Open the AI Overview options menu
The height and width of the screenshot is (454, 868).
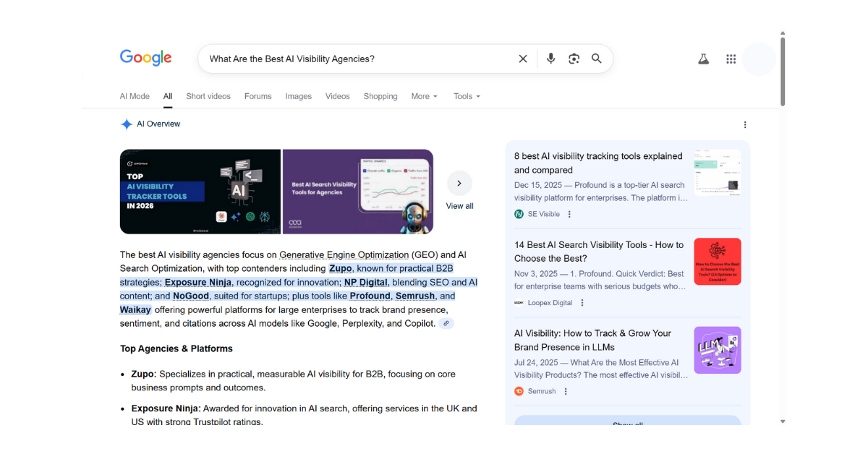pos(745,124)
